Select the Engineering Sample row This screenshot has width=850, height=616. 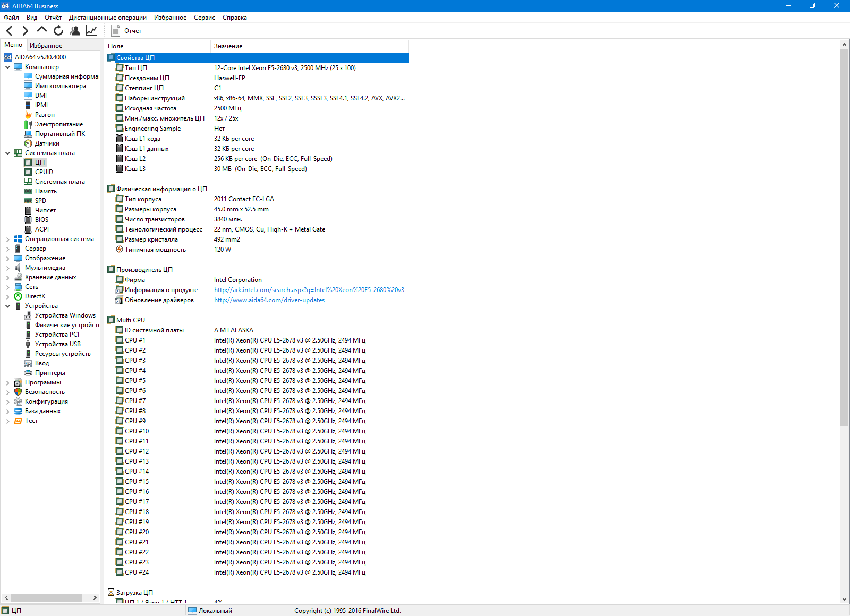coord(257,129)
